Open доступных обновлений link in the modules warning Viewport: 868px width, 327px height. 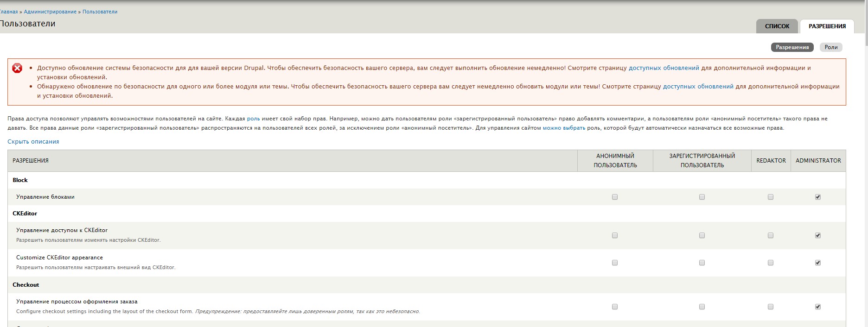tap(698, 87)
